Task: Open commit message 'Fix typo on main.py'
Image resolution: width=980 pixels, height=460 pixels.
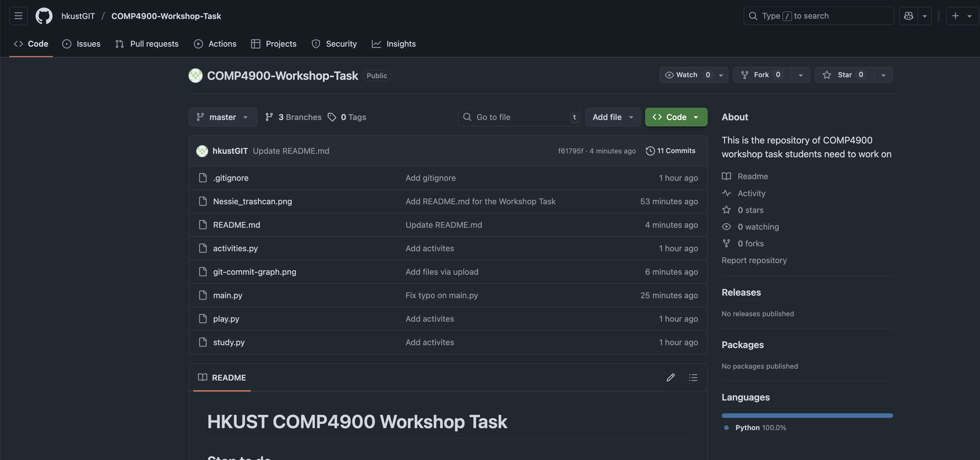Action: [442, 295]
